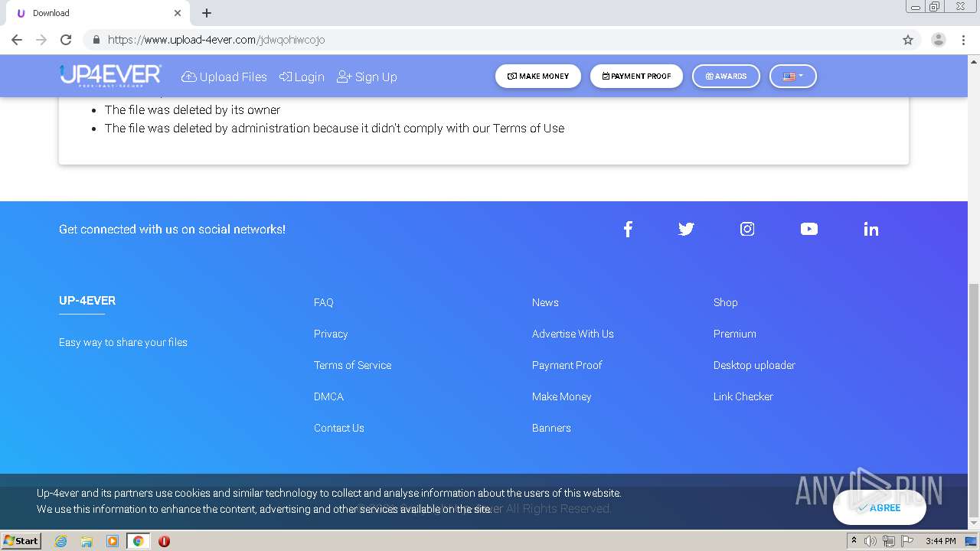Open Advertise With Us link
This screenshot has width=980, height=551.
click(x=573, y=334)
